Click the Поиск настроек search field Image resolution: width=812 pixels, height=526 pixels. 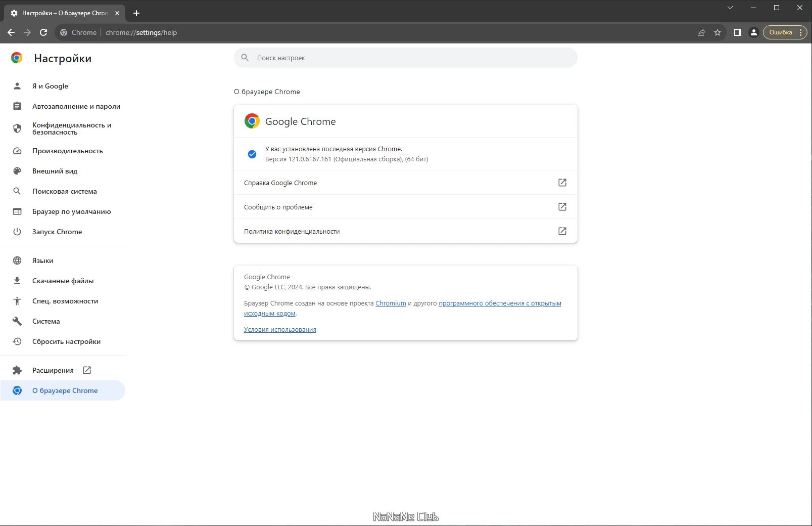405,58
